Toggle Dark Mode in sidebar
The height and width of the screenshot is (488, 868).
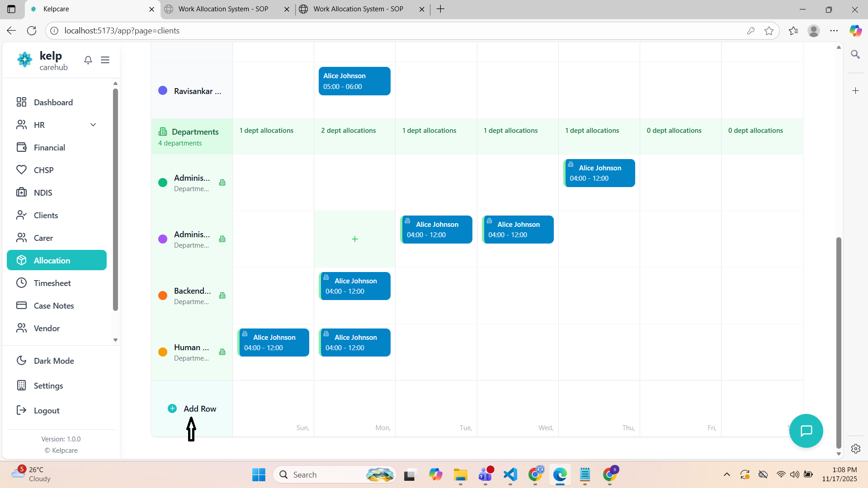54,361
